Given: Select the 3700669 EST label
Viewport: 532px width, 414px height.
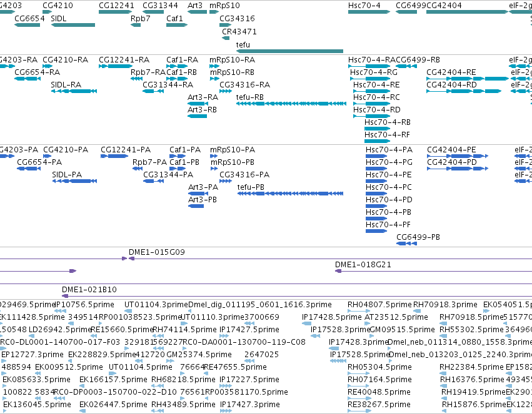Looking at the screenshot, I should 262,317.
